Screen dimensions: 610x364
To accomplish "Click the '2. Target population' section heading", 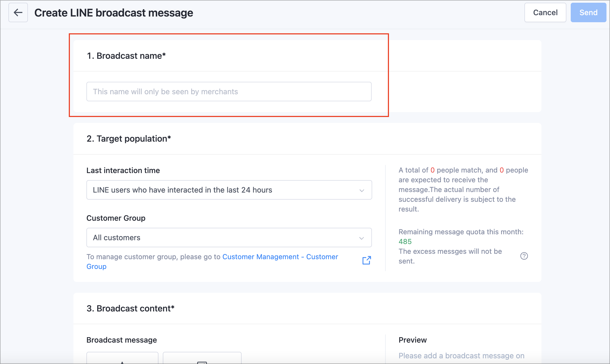I will (129, 139).
